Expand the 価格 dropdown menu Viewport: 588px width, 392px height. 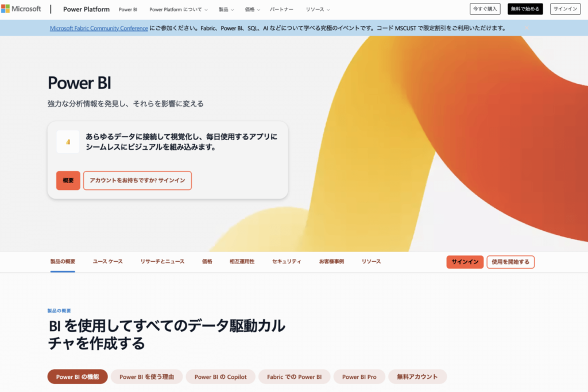click(252, 10)
